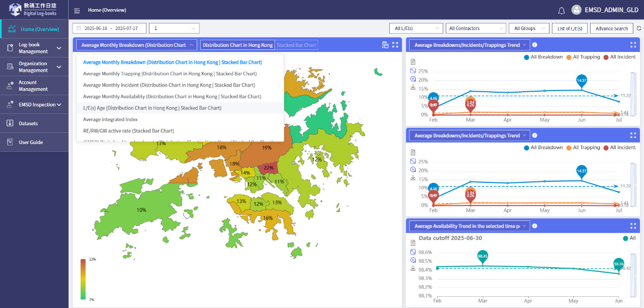Screen dimensions: 644x308
Task: Click download icon in the availability chart
Action: (x=413, y=268)
